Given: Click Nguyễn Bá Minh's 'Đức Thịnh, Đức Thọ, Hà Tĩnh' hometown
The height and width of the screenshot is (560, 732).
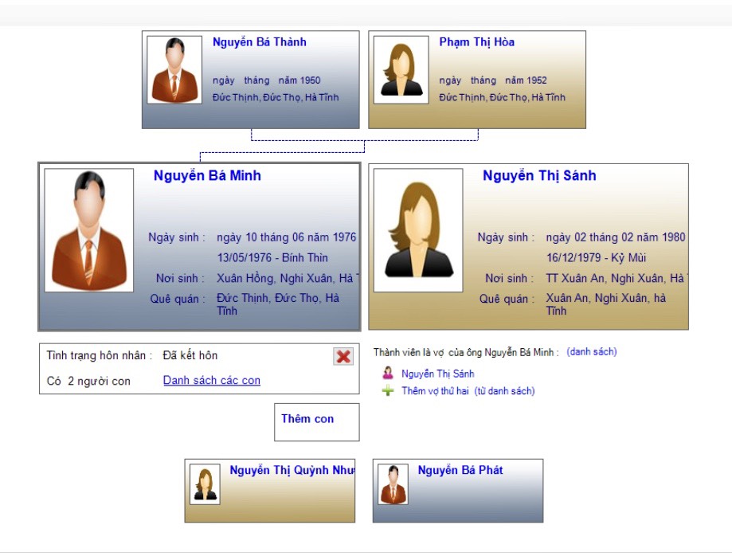Looking at the screenshot, I should click(x=278, y=304).
